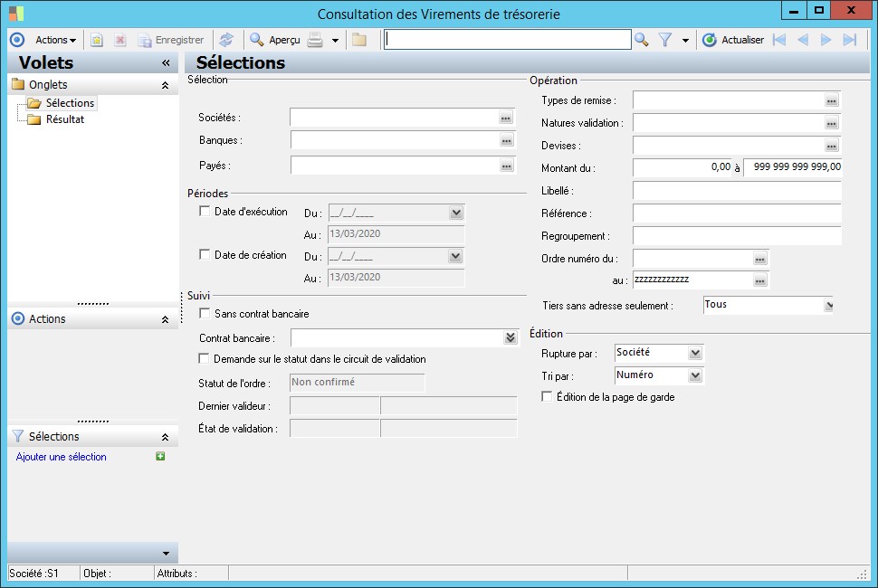Open the Rupture par dropdown
The height and width of the screenshot is (588, 878).
[x=694, y=353]
